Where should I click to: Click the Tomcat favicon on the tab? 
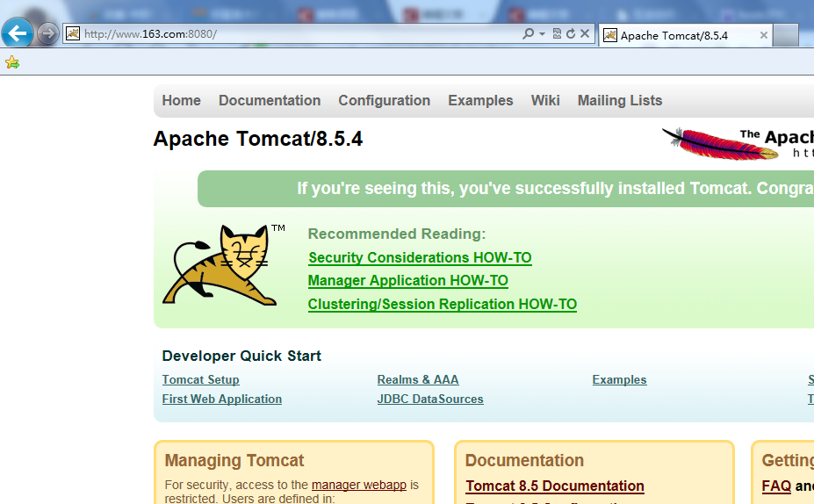[x=610, y=35]
